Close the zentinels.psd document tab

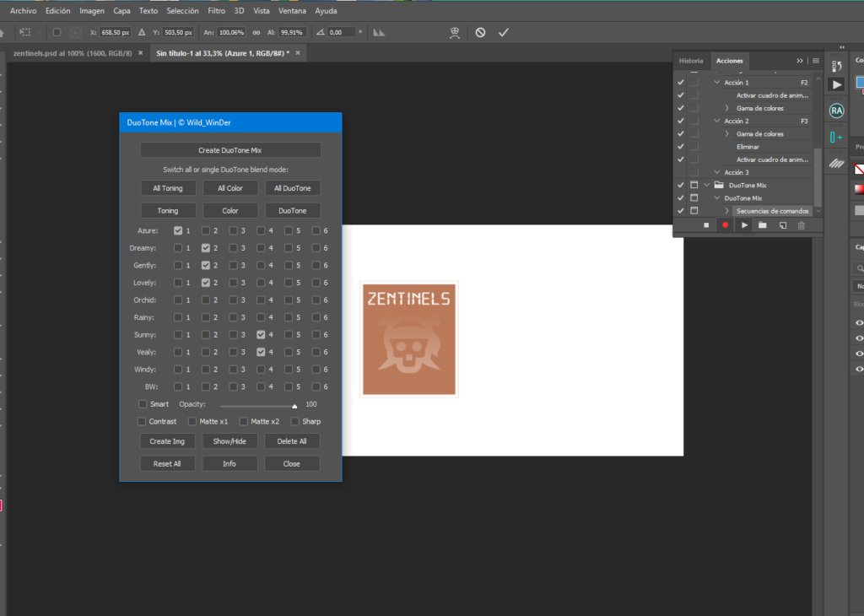coord(141,53)
